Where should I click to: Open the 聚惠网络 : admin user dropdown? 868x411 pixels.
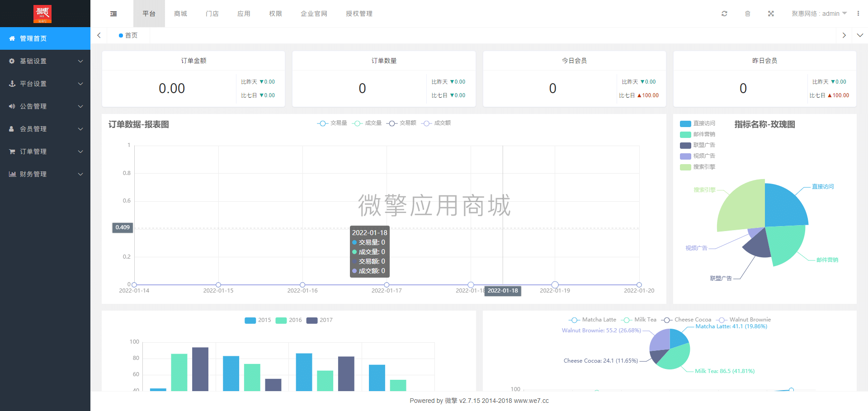[819, 14]
